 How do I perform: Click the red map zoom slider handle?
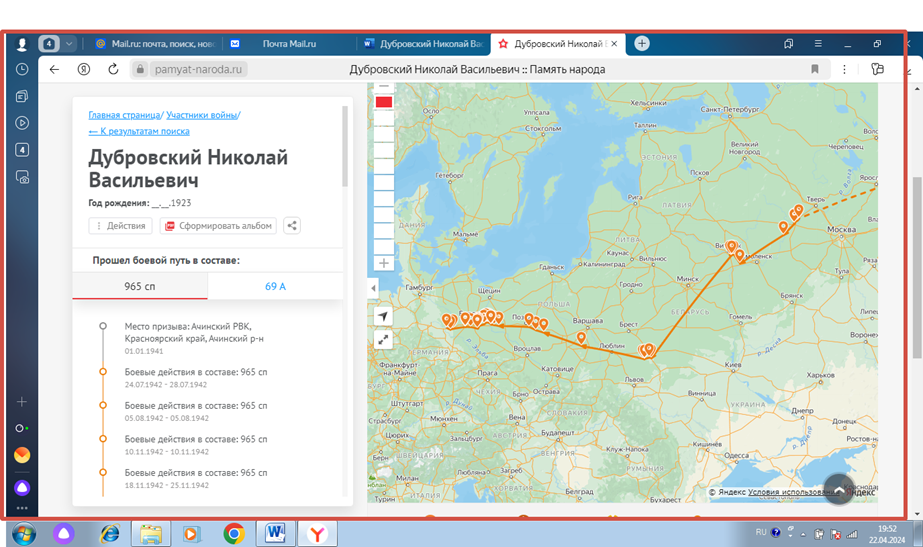coord(384,102)
